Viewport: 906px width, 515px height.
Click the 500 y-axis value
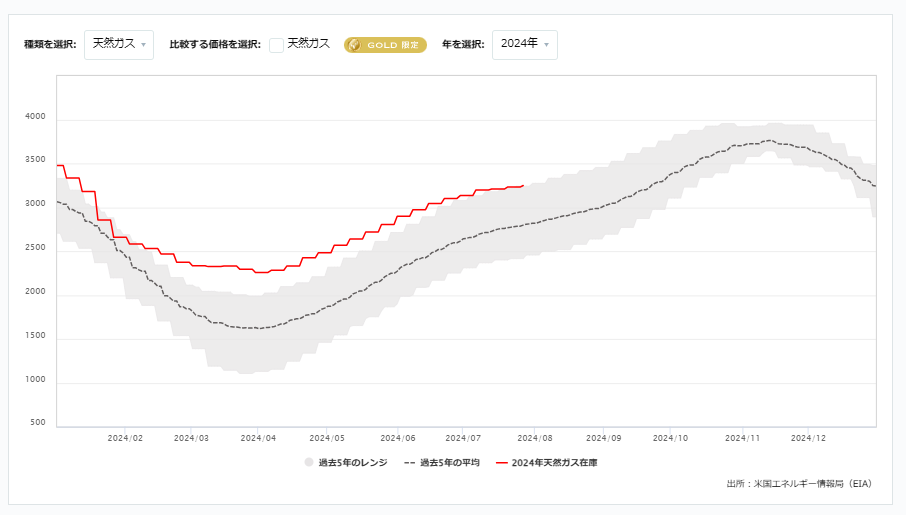pos(38,423)
